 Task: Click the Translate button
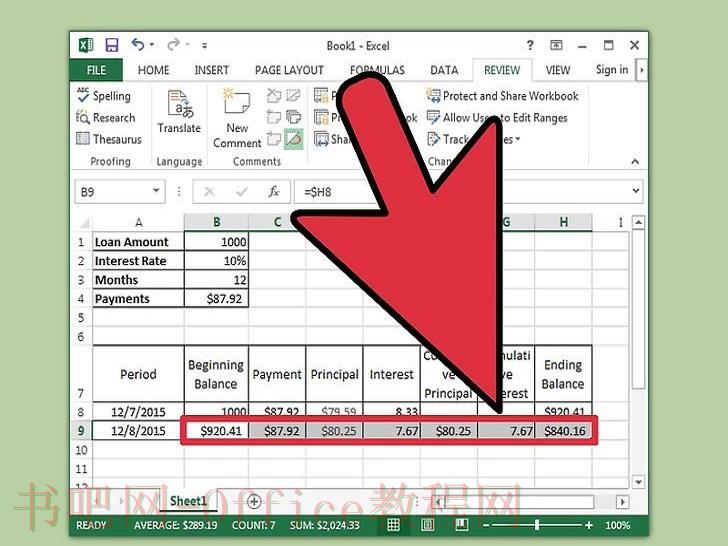coord(179,112)
